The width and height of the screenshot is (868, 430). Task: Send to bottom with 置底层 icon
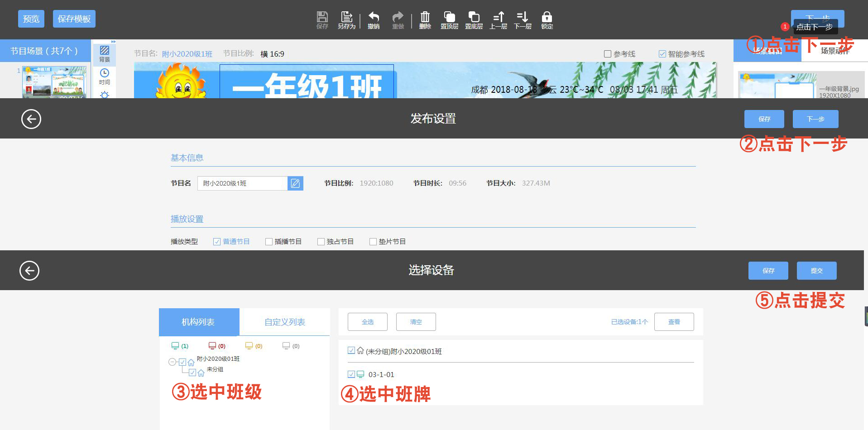point(474,20)
